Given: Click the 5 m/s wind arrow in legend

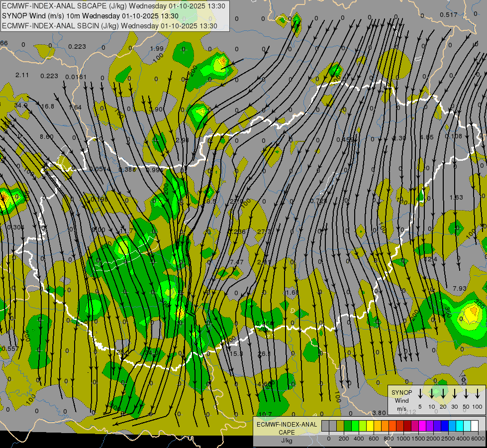Looking at the screenshot, I should point(420,394).
